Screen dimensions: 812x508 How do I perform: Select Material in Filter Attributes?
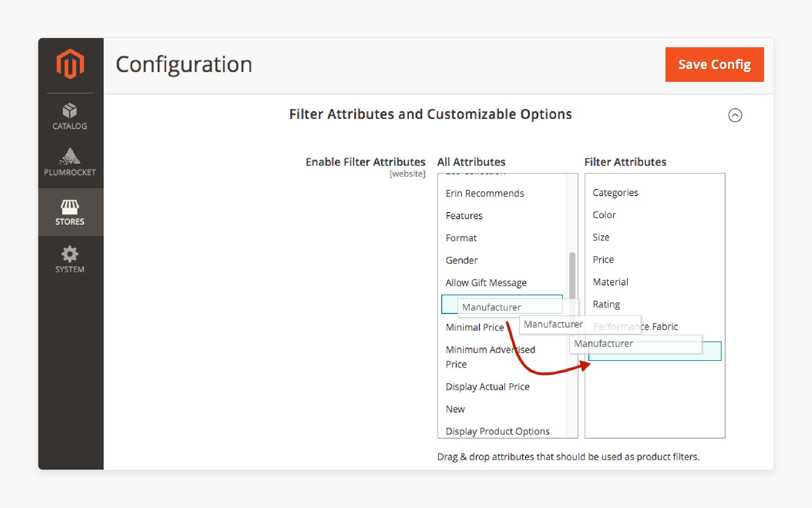[x=610, y=282]
